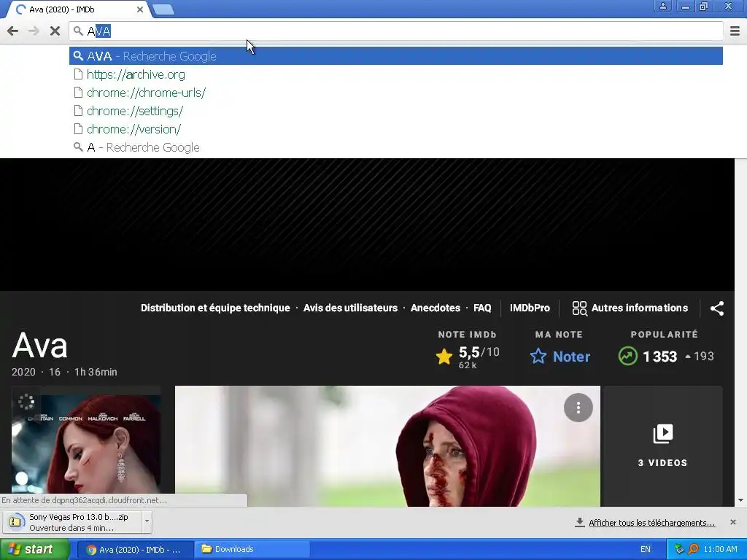Choose the AVA - Recherche Google suggestion
Image resolution: width=747 pixels, height=560 pixels.
pyautogui.click(x=396, y=56)
